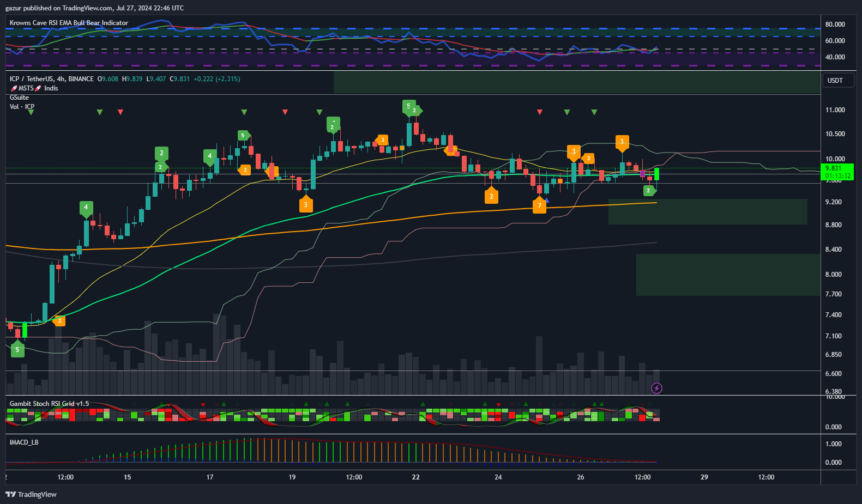This screenshot has height=504, width=862.
Task: Click the 7.700 price axis label
Action: point(833,294)
